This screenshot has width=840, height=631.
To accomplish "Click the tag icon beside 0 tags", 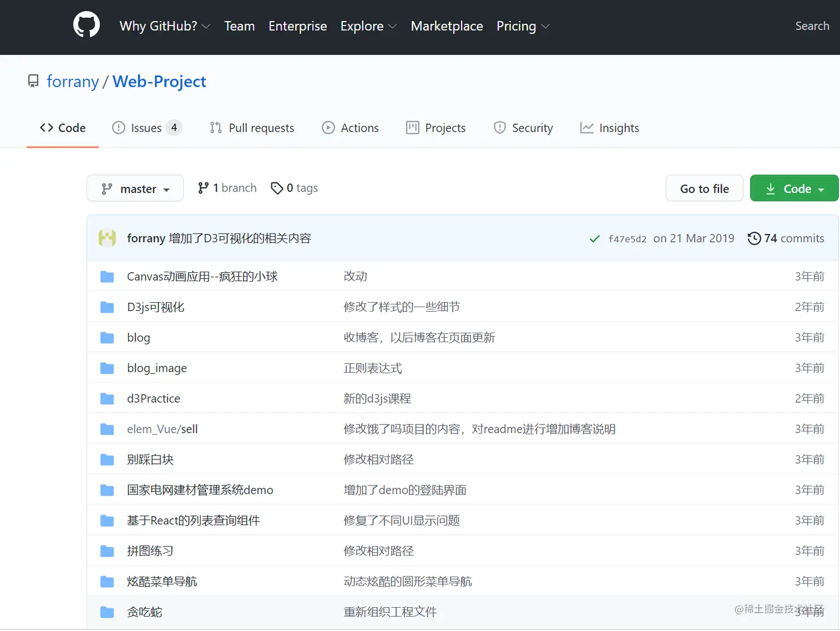I will 277,188.
